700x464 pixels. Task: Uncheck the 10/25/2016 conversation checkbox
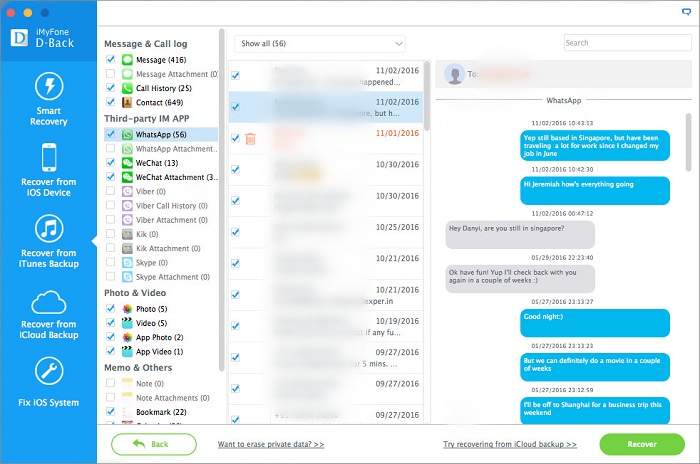(x=235, y=232)
